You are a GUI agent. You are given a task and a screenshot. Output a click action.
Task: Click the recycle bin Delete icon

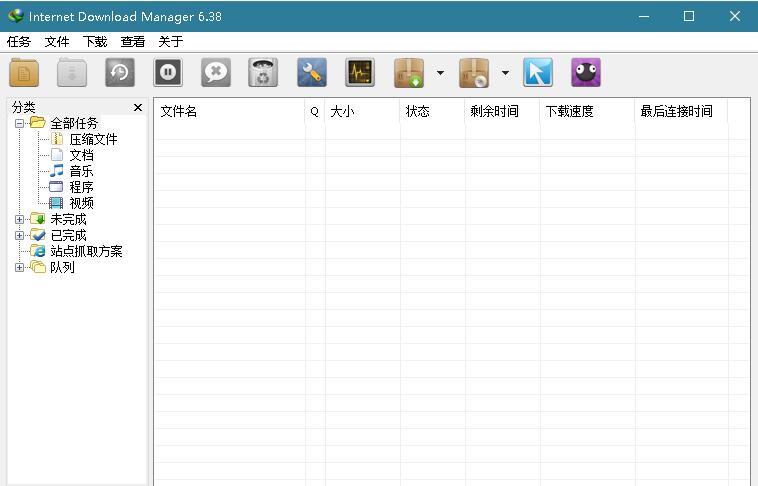click(263, 73)
